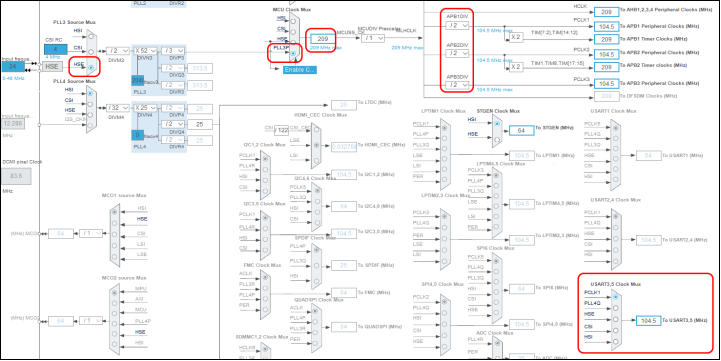The image size is (721, 361).
Task: Click the HCLK 209 output field
Action: click(606, 11)
